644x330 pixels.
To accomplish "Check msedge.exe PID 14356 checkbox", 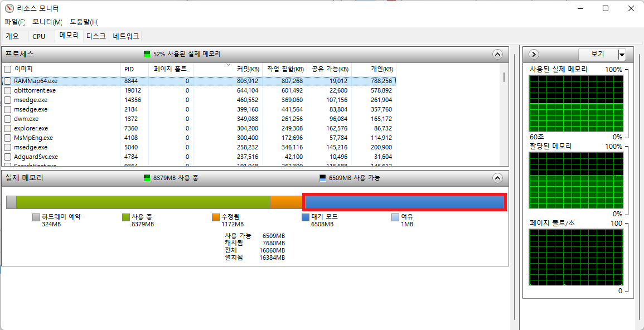I will (7, 100).
